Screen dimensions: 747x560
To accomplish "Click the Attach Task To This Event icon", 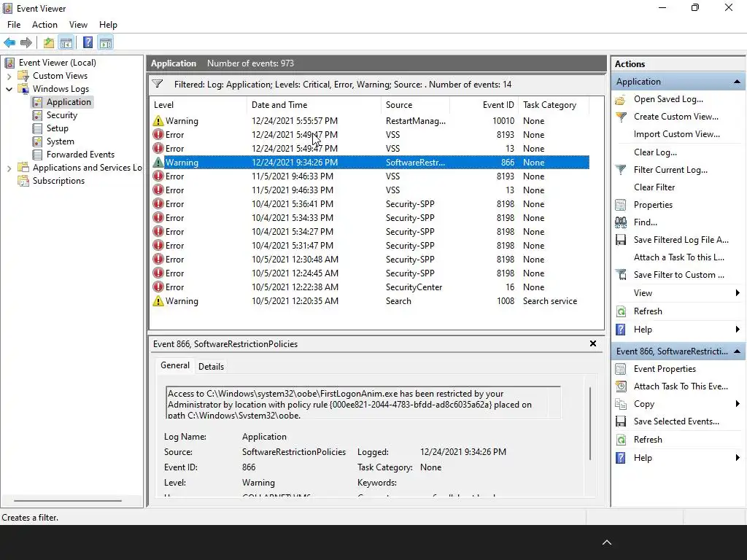I will [x=620, y=386].
